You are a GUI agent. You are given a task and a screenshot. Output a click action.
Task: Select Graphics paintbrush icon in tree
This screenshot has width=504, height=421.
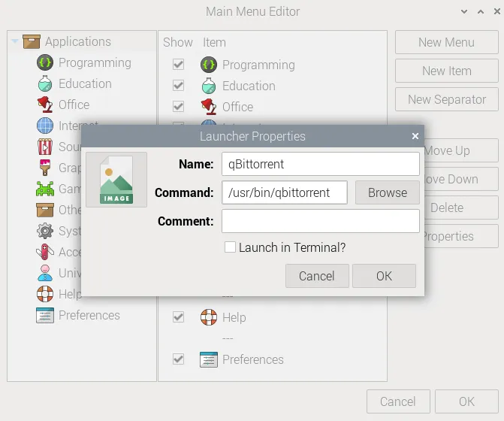45,168
